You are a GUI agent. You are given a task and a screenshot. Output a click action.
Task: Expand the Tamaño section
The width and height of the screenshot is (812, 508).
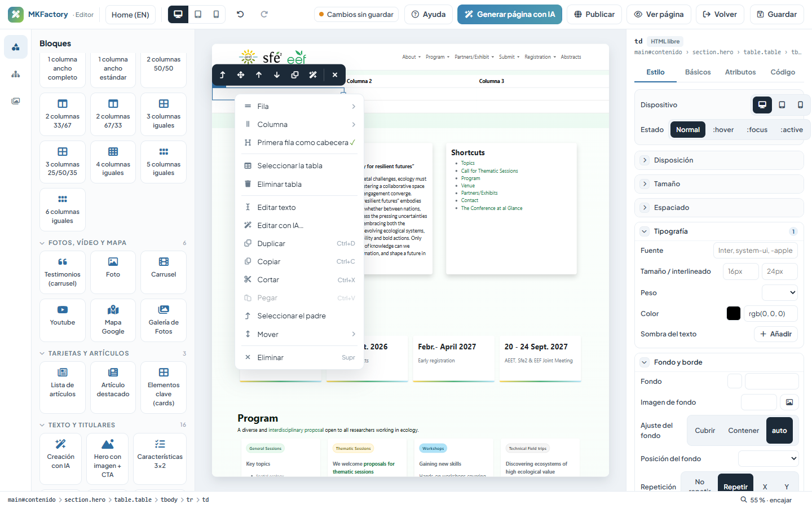[719, 184]
